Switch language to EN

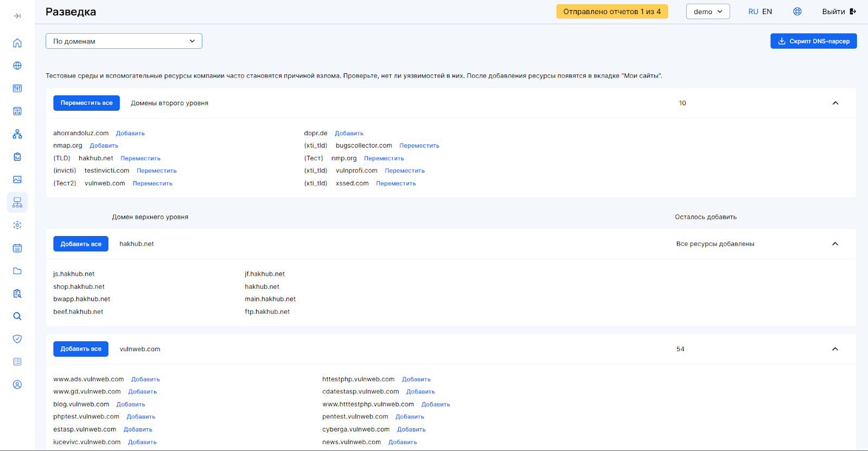point(767,11)
